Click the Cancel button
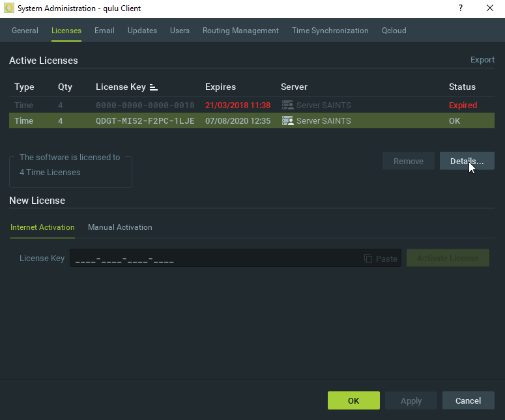Screen dimensions: 505x420 point(469,400)
